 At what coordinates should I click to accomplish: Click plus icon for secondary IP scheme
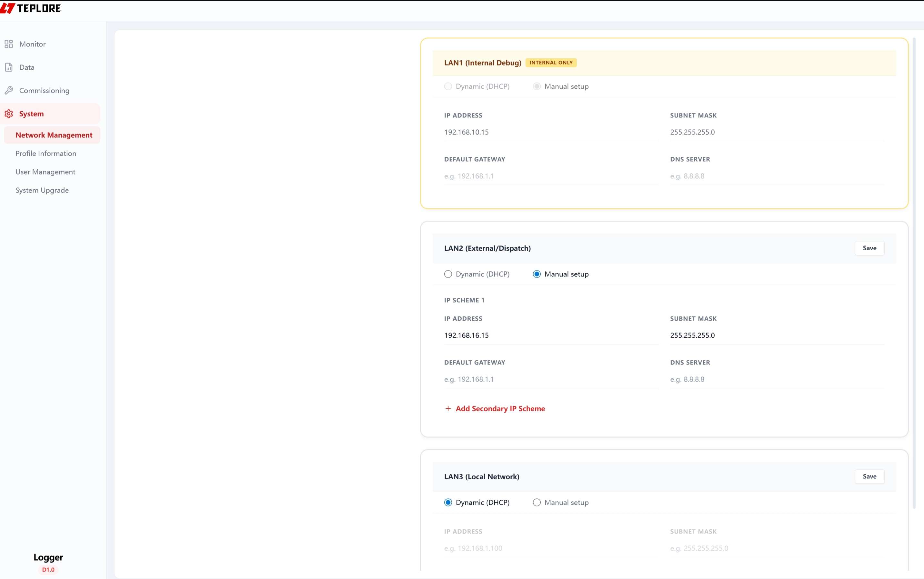[x=447, y=409]
